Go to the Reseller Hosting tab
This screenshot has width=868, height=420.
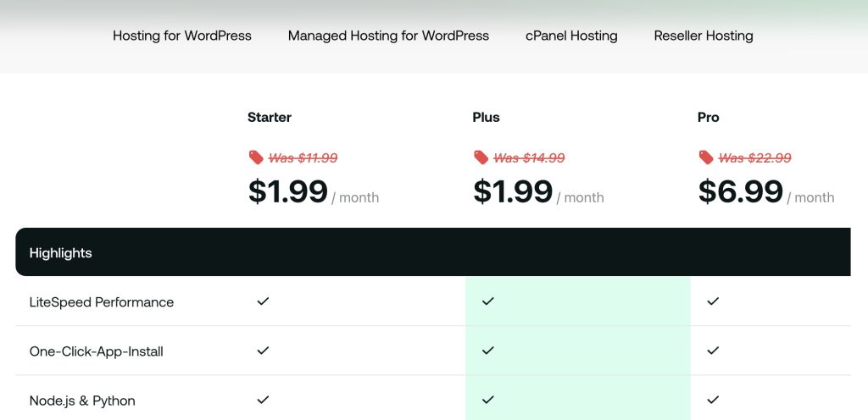pos(704,36)
